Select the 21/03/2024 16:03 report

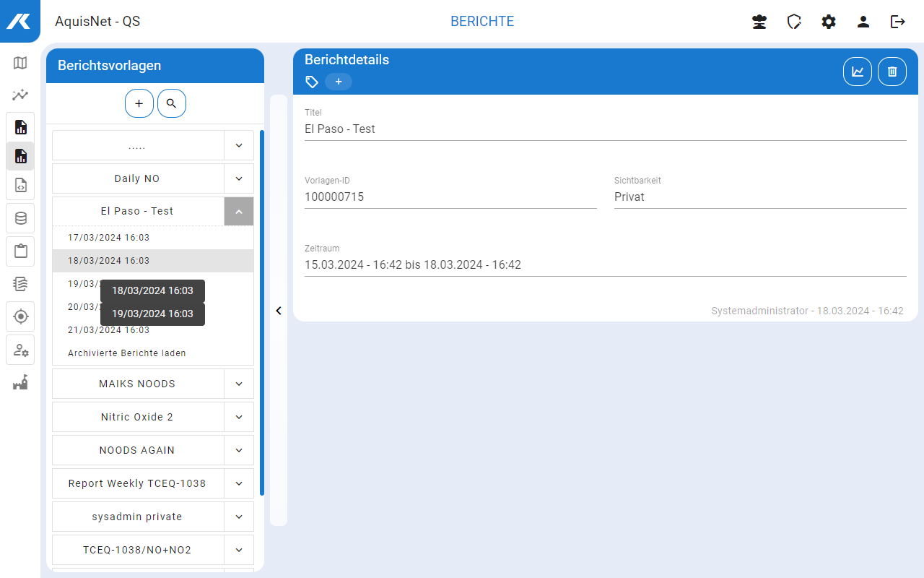coord(108,330)
